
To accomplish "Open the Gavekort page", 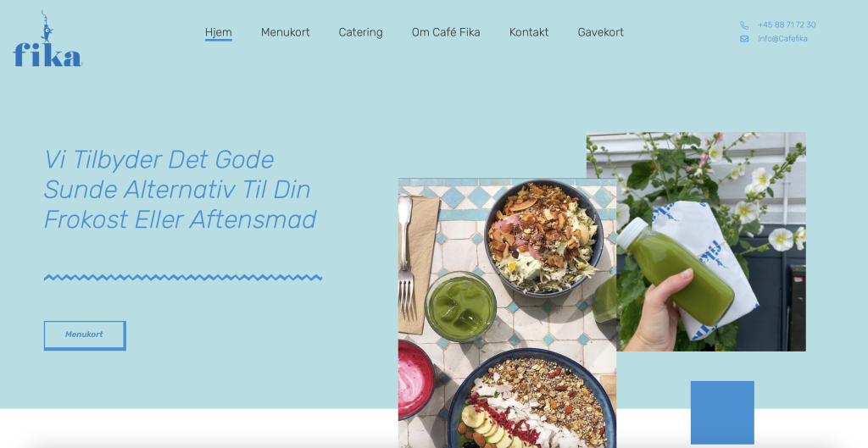I will click(x=601, y=33).
